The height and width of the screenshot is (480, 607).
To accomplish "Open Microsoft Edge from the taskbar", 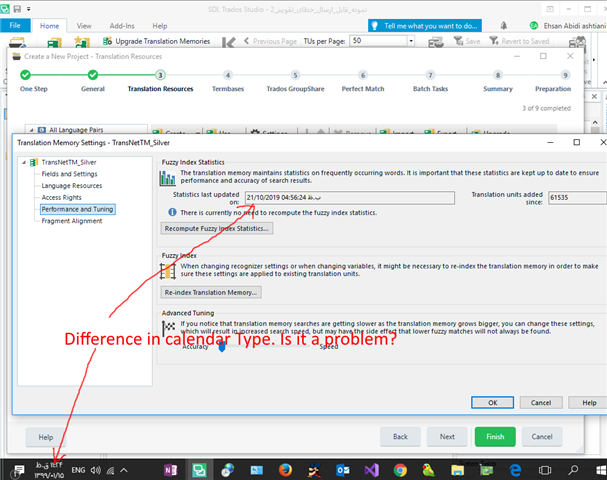I will click(515, 470).
